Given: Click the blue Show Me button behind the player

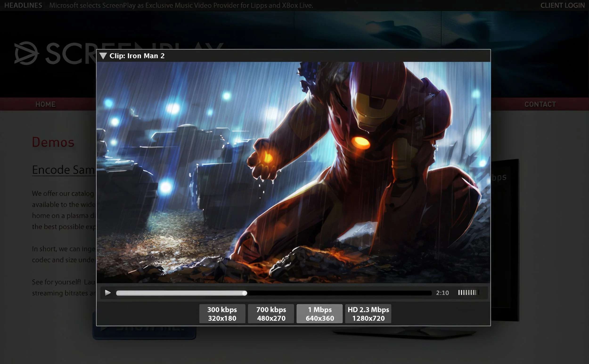Looking at the screenshot, I should (144, 333).
